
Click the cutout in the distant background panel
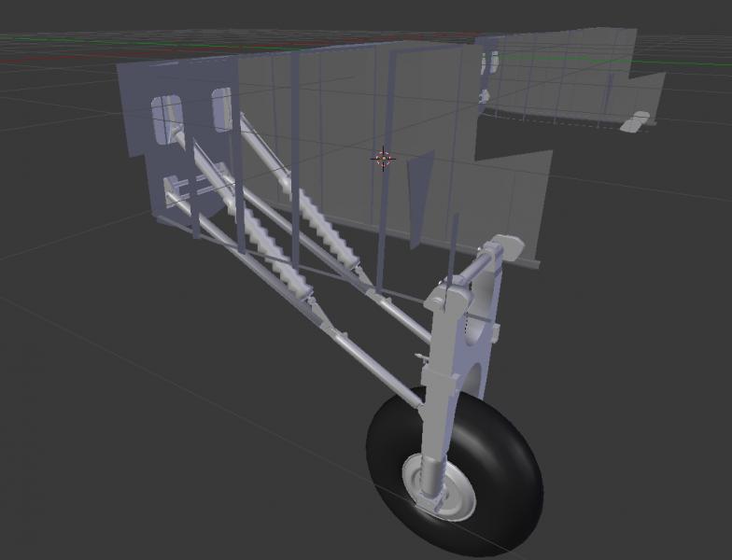point(489,63)
